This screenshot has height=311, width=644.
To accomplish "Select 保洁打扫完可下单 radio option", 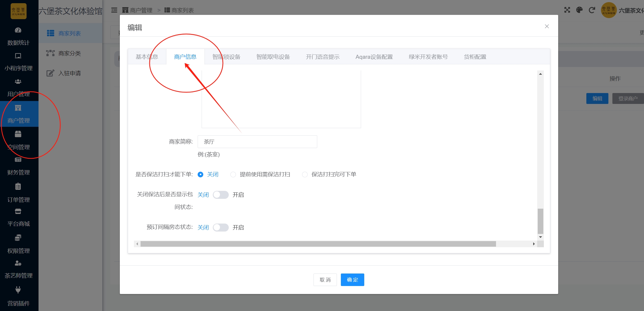I will (305, 174).
